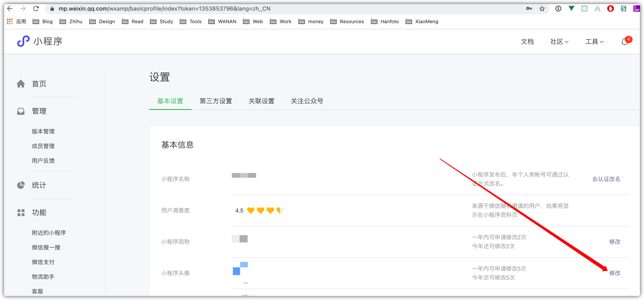The width and height of the screenshot is (644, 300).
Task: Reload the page in browser
Action: [36, 9]
